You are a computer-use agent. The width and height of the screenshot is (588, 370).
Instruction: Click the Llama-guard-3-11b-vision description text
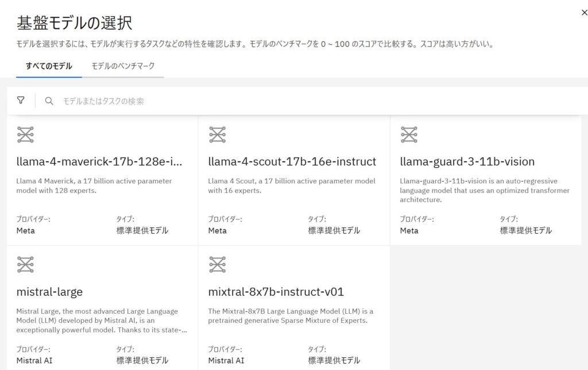point(485,190)
